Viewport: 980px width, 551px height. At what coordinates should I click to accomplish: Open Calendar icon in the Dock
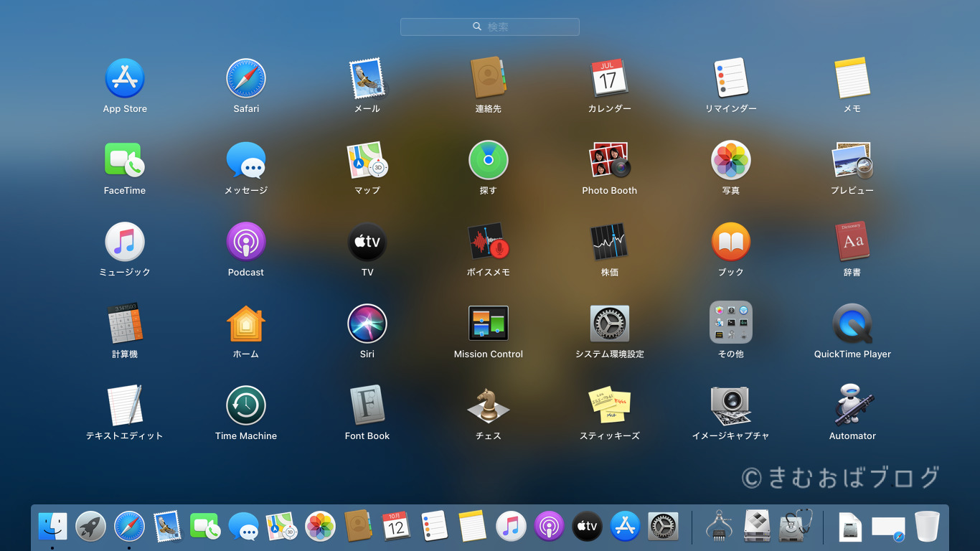pyautogui.click(x=396, y=527)
